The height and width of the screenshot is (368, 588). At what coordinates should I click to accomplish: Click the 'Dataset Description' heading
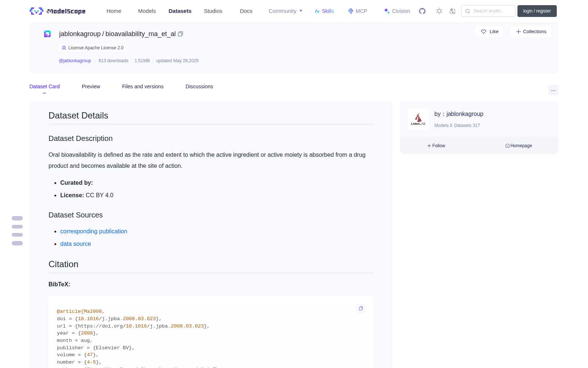tap(80, 138)
